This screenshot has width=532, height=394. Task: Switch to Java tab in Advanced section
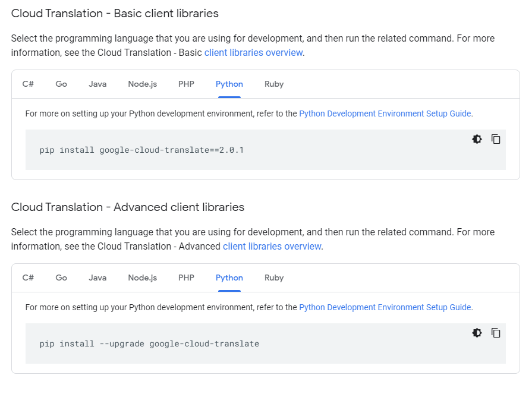click(x=97, y=278)
